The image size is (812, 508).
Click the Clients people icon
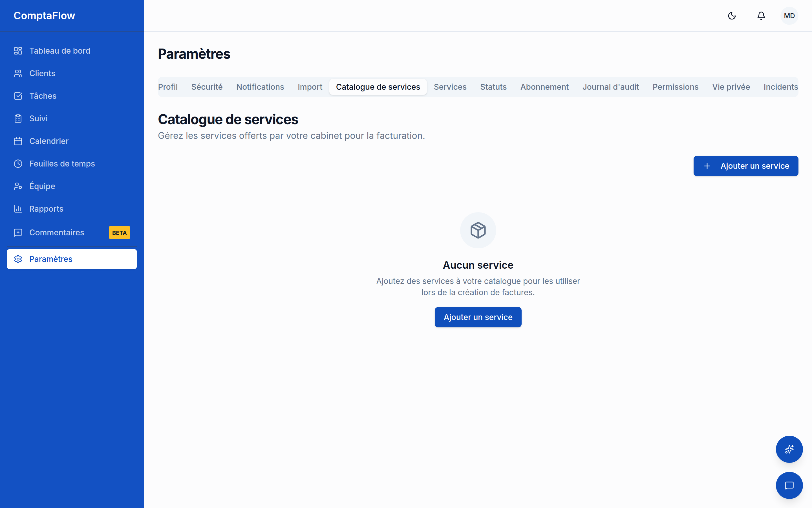[x=18, y=73]
